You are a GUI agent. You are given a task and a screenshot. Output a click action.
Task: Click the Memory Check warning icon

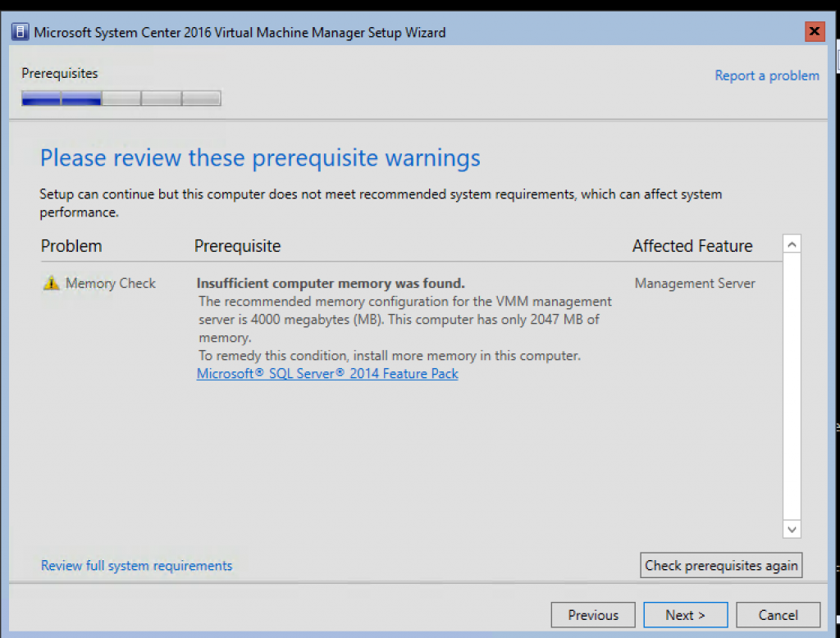(x=51, y=283)
